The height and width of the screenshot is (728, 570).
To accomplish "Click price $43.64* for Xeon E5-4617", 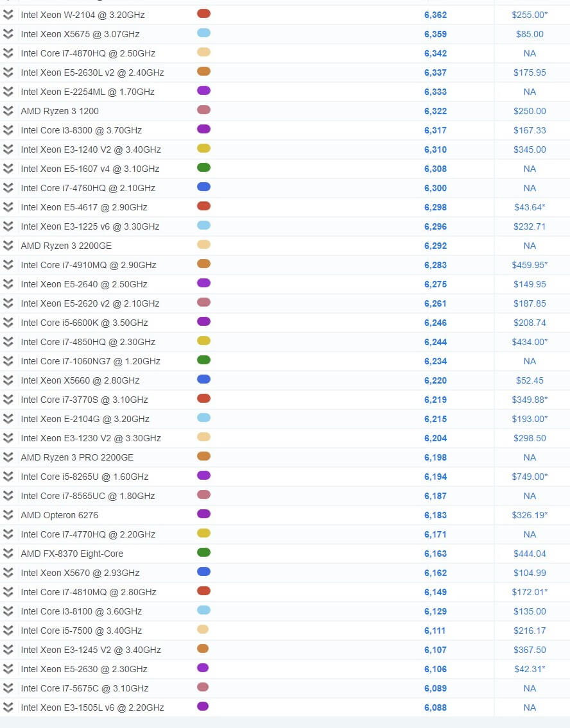I will (530, 207).
